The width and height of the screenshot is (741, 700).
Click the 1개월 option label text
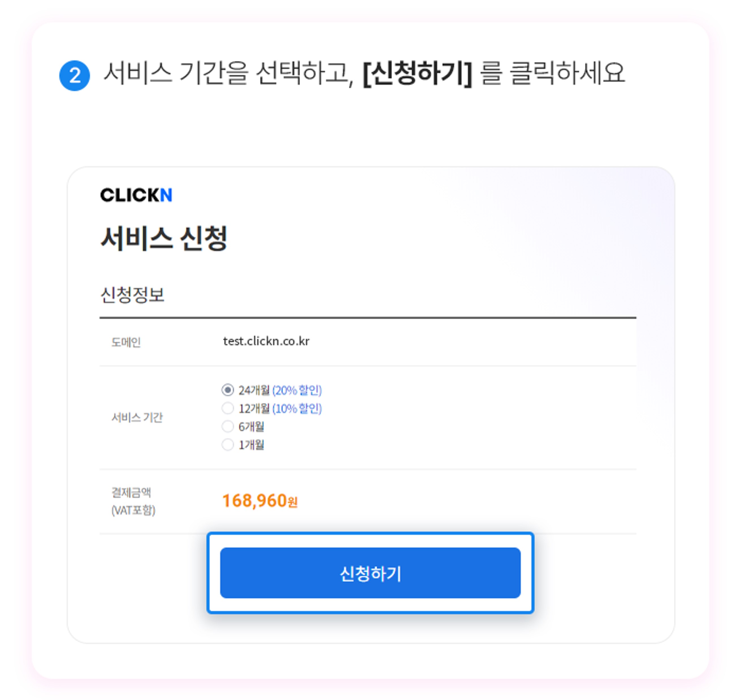251,445
